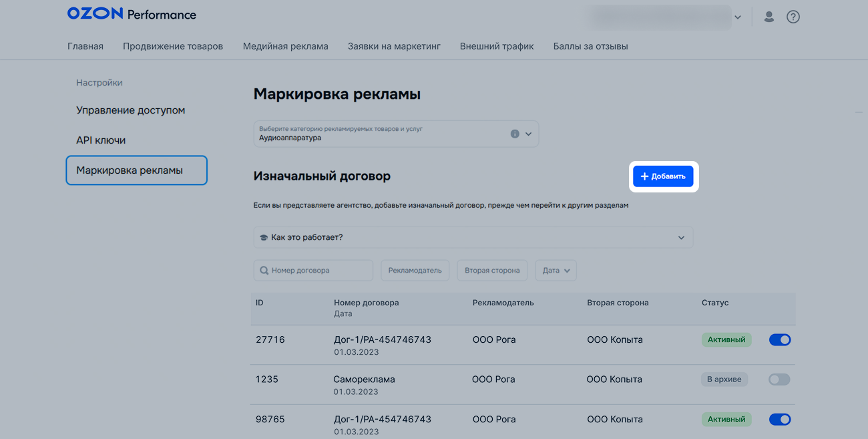Open the 'Дата' filter dropdown
Screen dimensions: 868x439
[556, 271]
